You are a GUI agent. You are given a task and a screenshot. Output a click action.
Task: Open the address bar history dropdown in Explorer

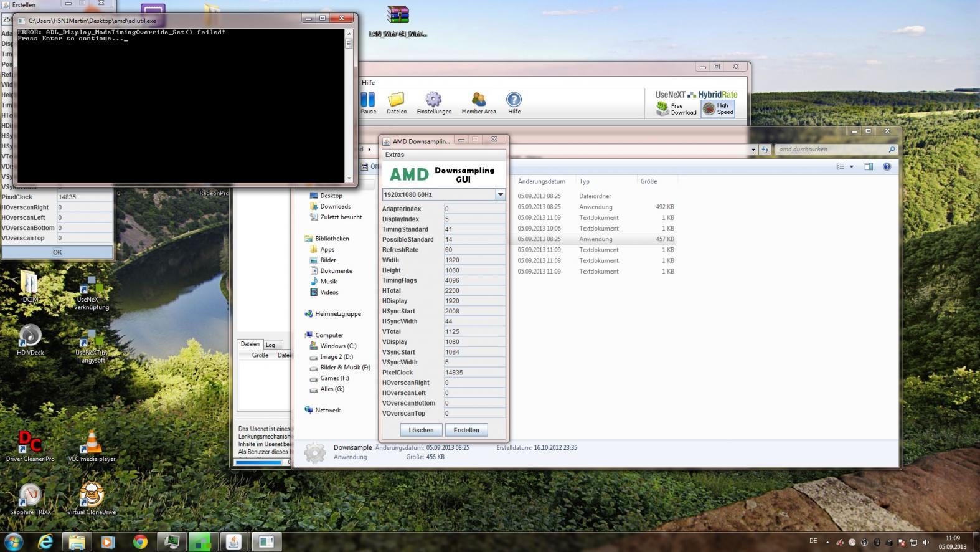pos(753,150)
